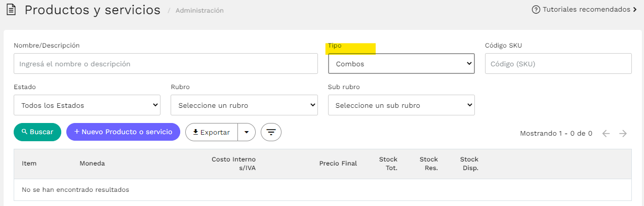This screenshot has height=206, width=644.
Task: Click the Costo Interno s/IVA column header
Action: [233, 163]
